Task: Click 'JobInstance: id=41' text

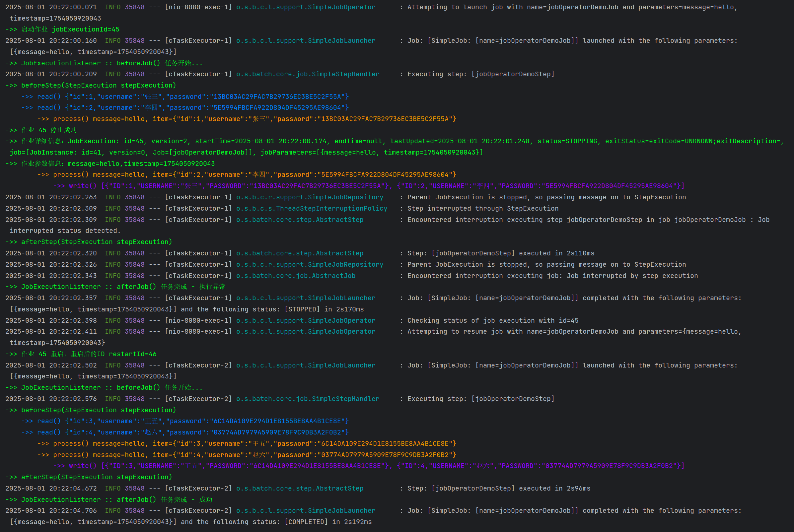Action: point(65,153)
